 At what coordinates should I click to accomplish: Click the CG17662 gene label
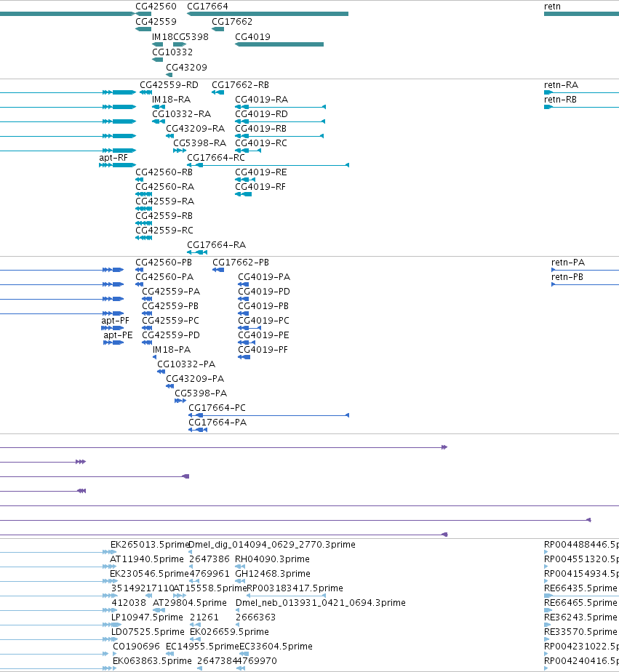(232, 21)
